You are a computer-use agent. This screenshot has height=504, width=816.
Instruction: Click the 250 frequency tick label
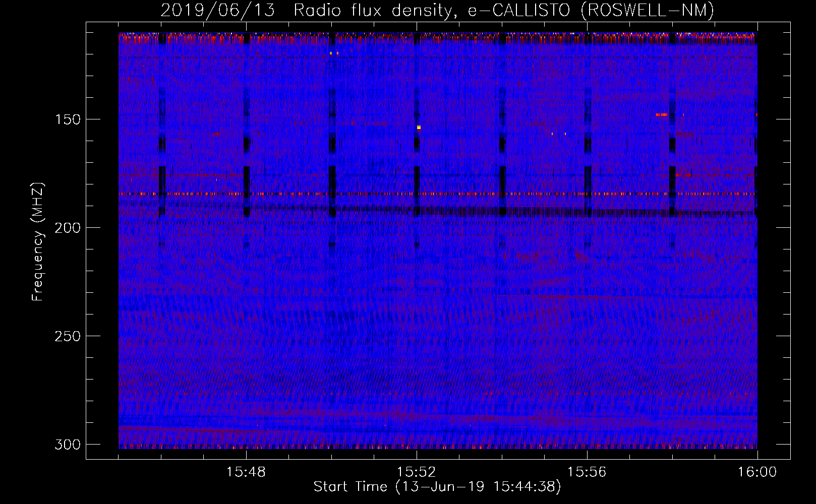tap(67, 336)
